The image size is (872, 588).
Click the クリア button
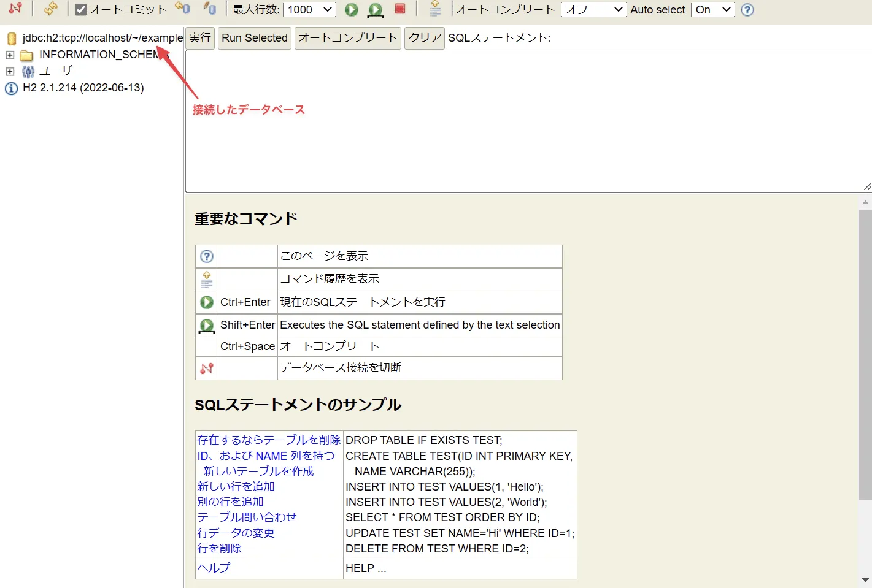(425, 38)
